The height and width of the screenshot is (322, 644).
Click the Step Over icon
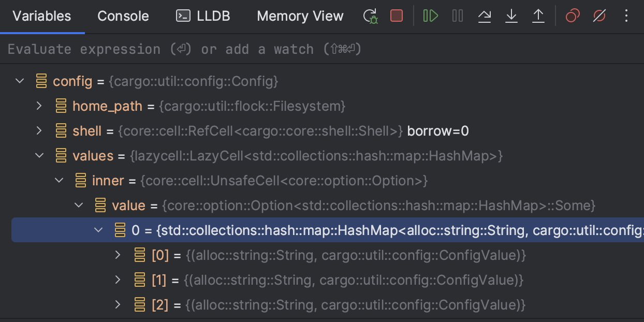(x=485, y=16)
